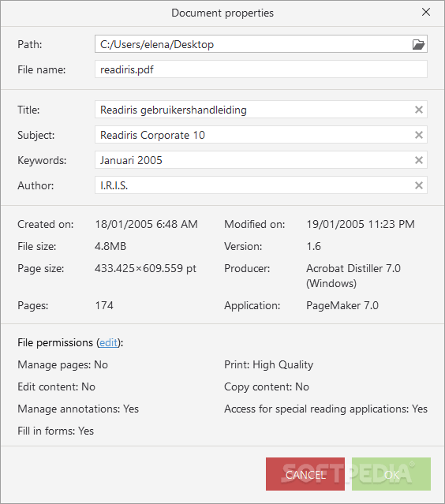Click the CANCEL button
The width and height of the screenshot is (445, 504).
pyautogui.click(x=305, y=474)
